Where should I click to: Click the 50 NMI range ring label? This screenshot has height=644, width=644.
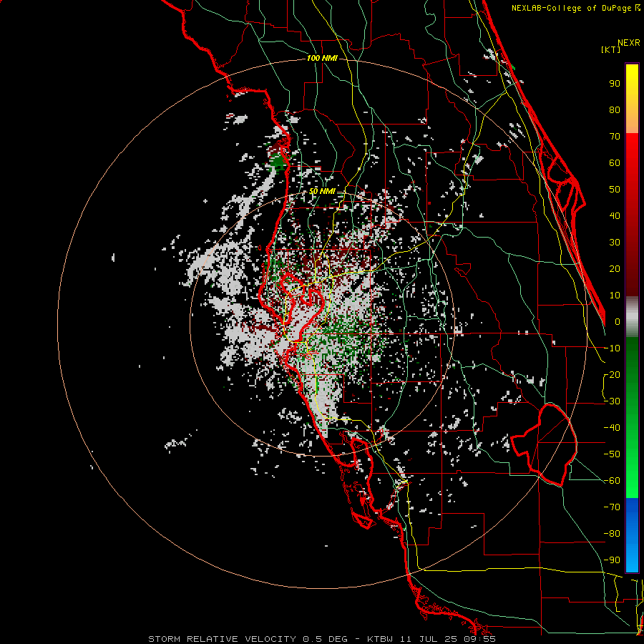[x=321, y=191]
